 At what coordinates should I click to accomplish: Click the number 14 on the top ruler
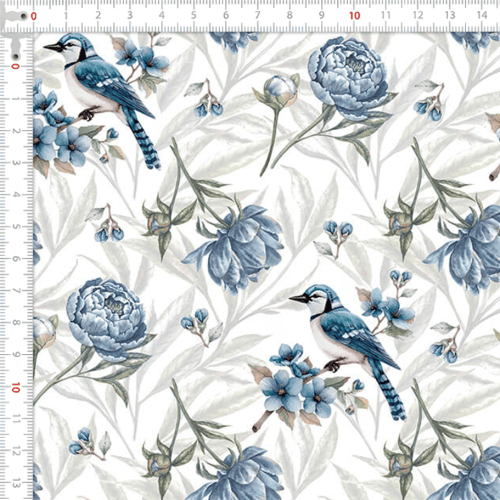482,15
